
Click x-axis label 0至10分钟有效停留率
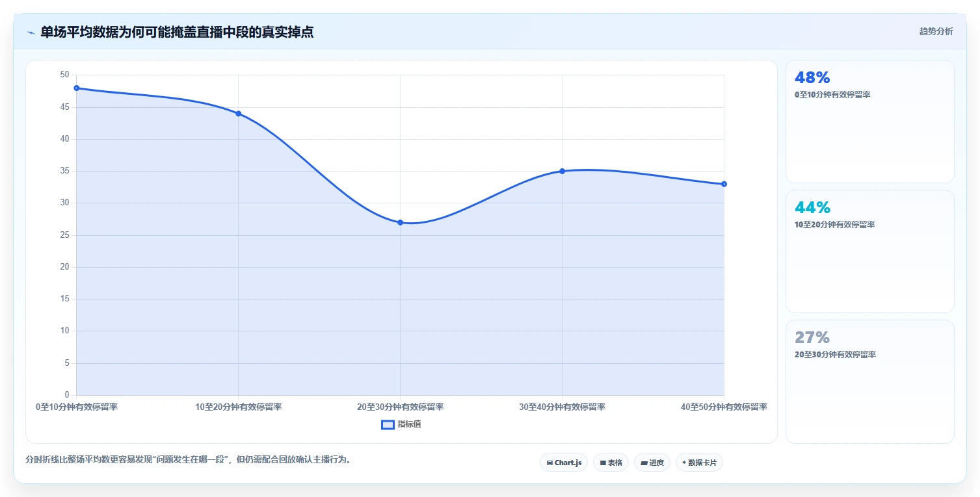77,407
